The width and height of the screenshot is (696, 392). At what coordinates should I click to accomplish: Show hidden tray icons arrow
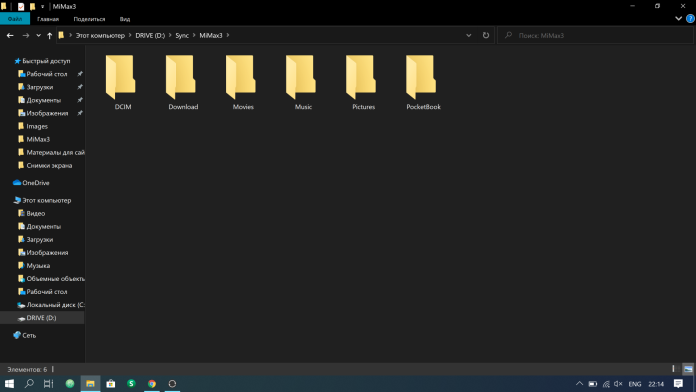coord(579,384)
